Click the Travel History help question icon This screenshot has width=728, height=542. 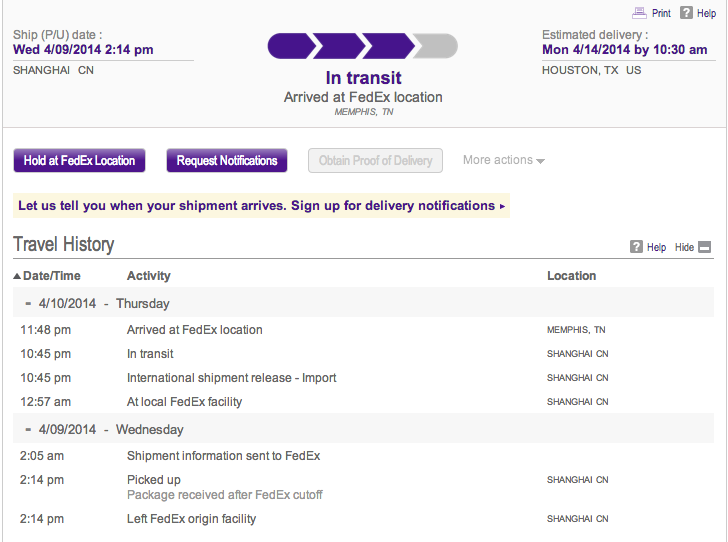coord(636,247)
